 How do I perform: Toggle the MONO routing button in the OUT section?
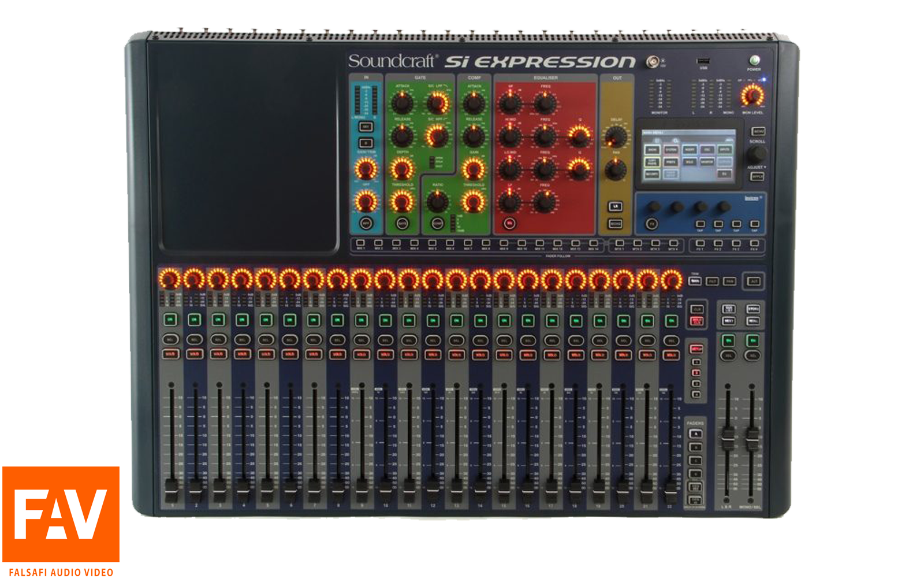[x=616, y=223]
